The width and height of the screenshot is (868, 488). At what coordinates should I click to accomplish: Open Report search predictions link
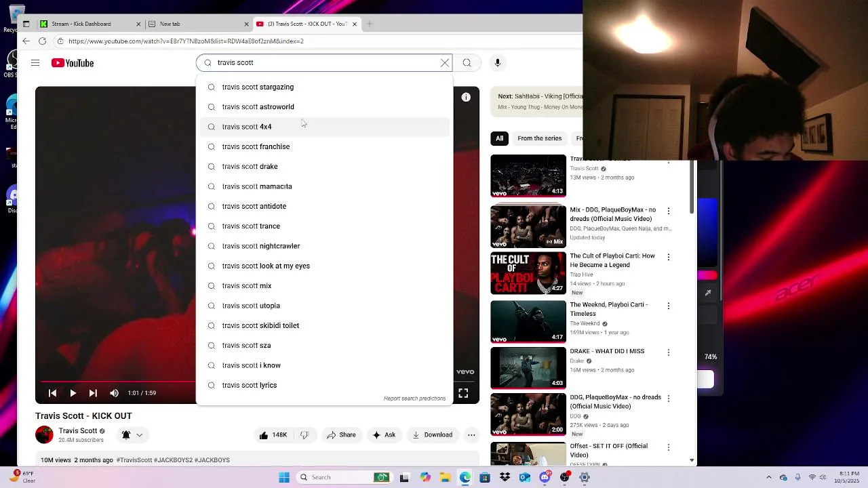tap(414, 399)
